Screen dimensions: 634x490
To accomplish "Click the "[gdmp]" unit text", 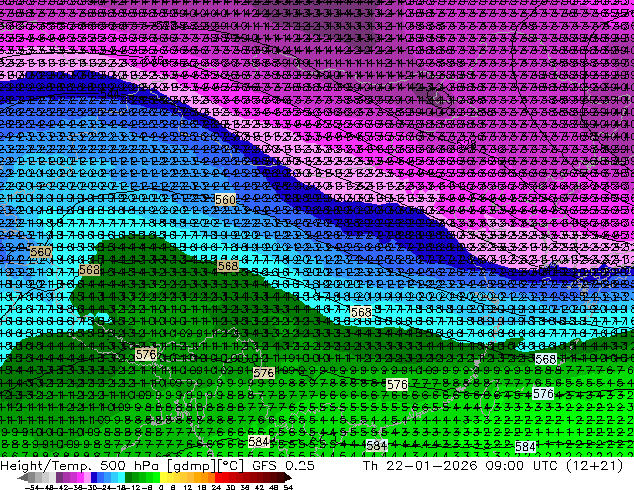I will click(189, 466).
